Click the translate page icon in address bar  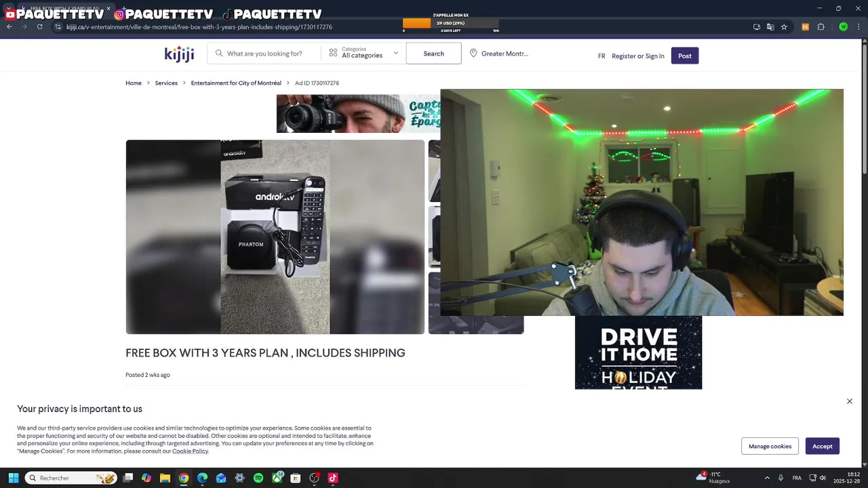pos(770,27)
